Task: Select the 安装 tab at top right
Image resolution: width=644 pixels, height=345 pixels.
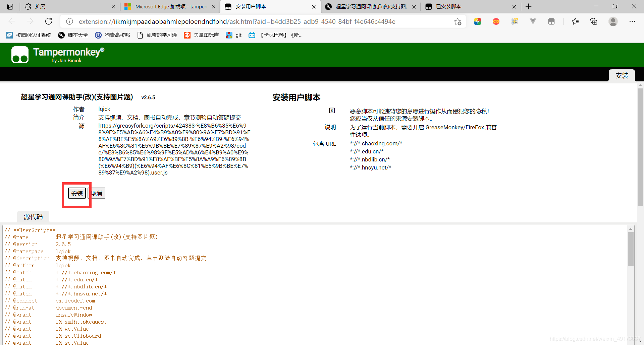Action: [622, 75]
